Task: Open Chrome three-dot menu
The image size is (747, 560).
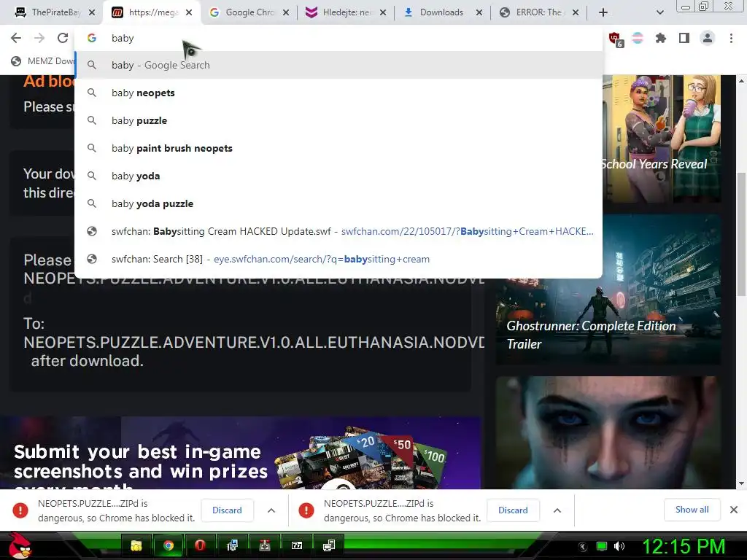Action: (x=731, y=38)
